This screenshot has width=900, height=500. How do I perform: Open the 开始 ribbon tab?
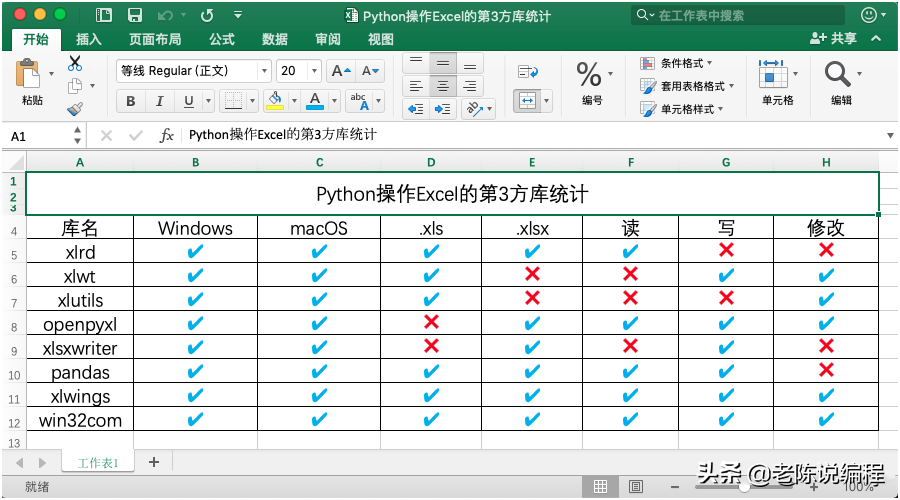click(36, 40)
